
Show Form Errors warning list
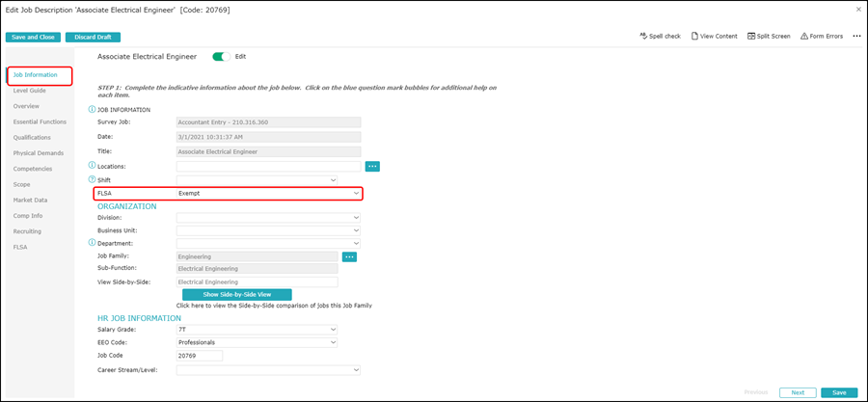[822, 36]
